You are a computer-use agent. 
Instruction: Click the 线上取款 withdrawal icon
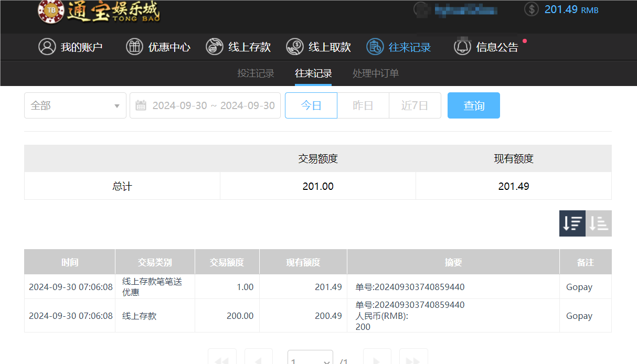click(294, 47)
